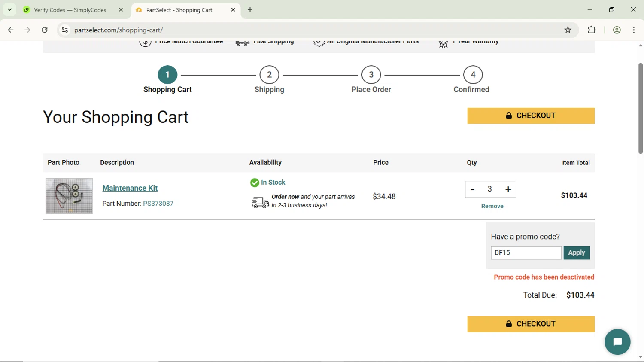Go back using the back arrow

pos(11,30)
